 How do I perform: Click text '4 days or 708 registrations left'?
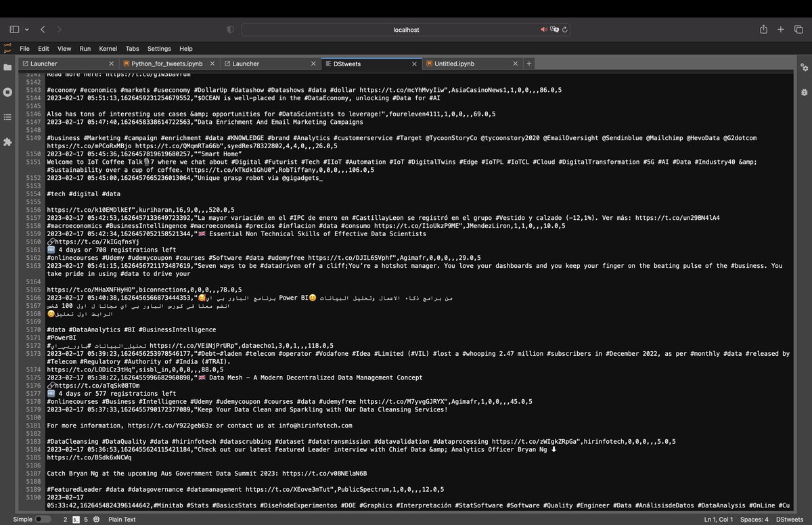coord(116,249)
